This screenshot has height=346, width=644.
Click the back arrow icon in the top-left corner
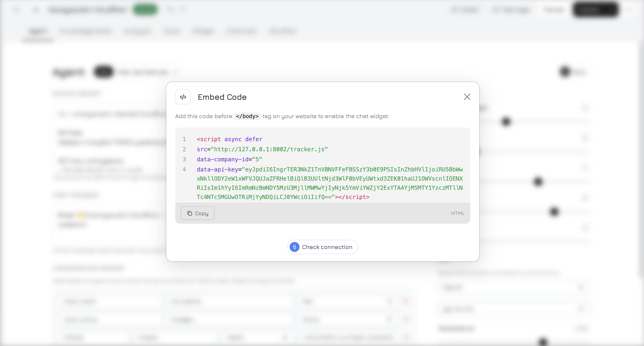17,9
